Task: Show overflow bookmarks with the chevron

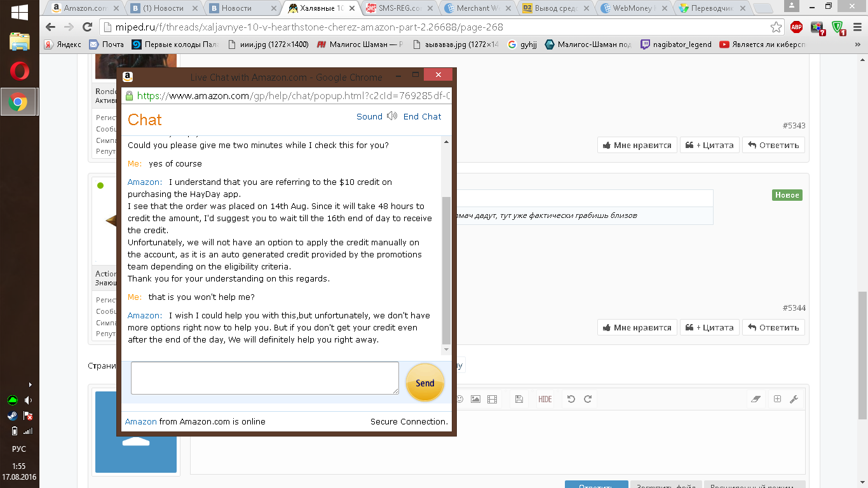Action: click(859, 44)
